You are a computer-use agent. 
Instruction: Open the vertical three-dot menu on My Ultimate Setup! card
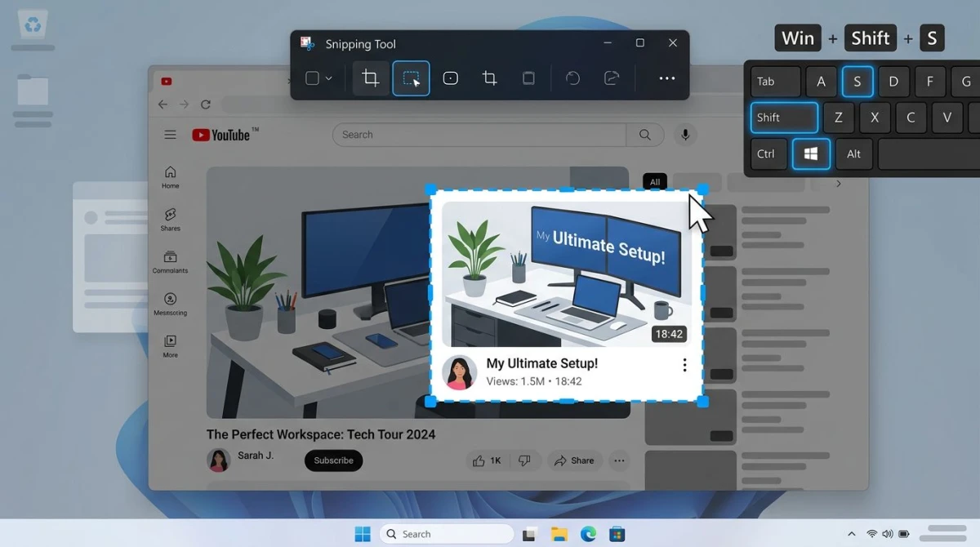[x=684, y=365]
